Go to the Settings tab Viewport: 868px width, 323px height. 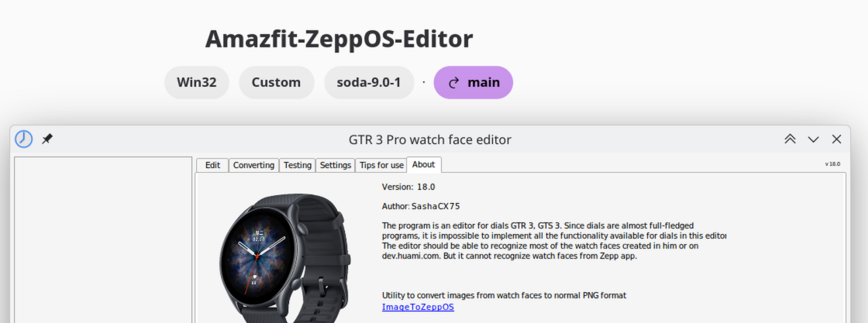pos(336,165)
